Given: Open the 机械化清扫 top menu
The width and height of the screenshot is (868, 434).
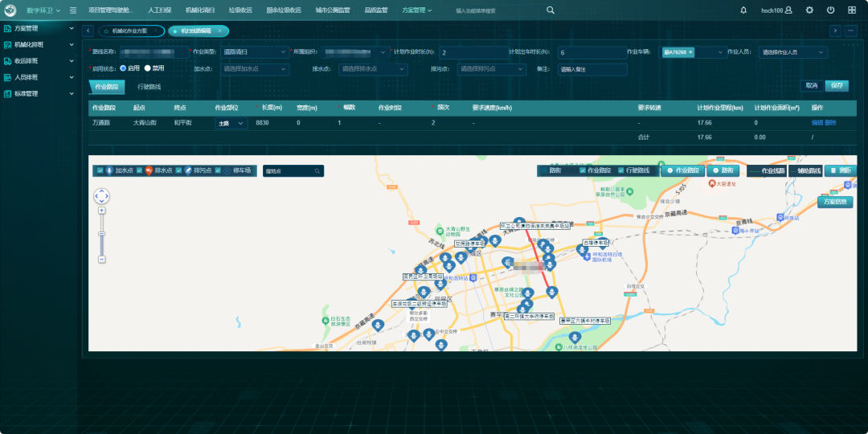Looking at the screenshot, I should [x=199, y=10].
